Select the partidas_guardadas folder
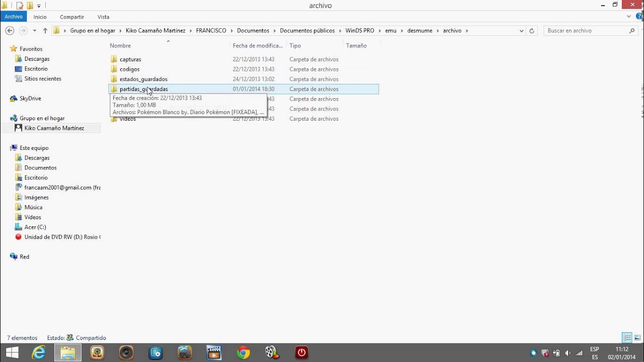The image size is (644, 362). [144, 89]
